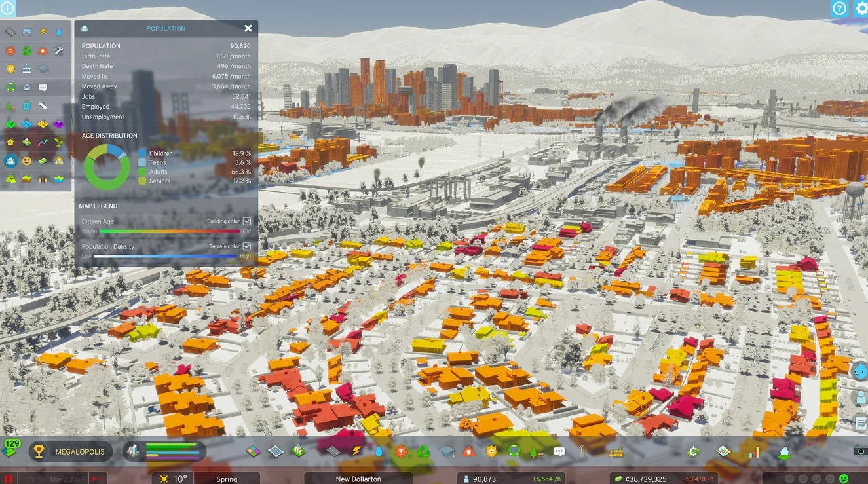Open the city statistics bar chart panel
The width and height of the screenshot is (868, 484).
click(754, 451)
